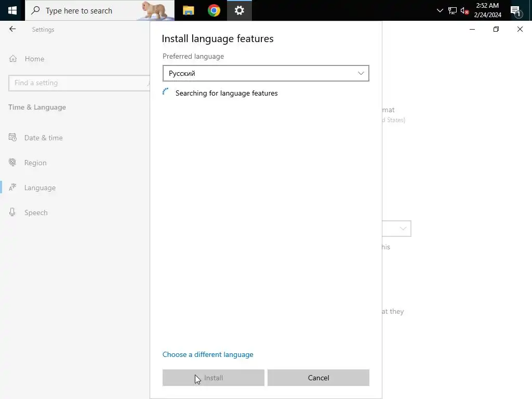Viewport: 532px width, 399px height.
Task: Expand the Preferred language dropdown
Action: click(x=265, y=73)
